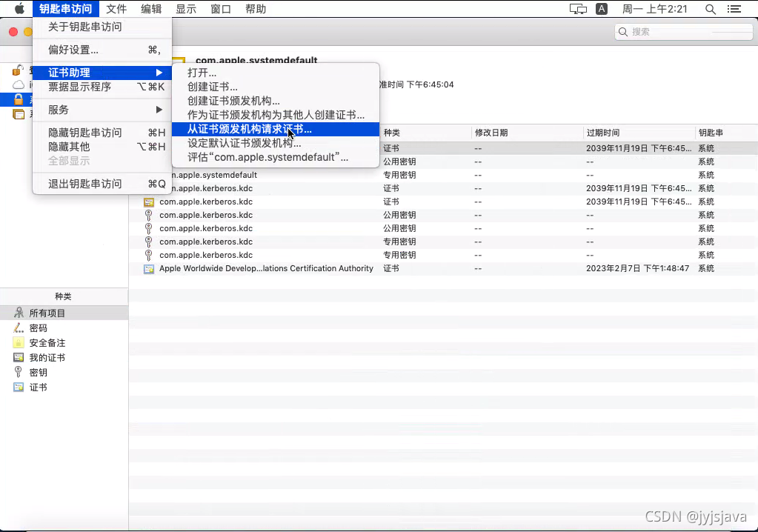Open the 显示 menu
Image resolution: width=758 pixels, height=532 pixels.
[x=186, y=9]
